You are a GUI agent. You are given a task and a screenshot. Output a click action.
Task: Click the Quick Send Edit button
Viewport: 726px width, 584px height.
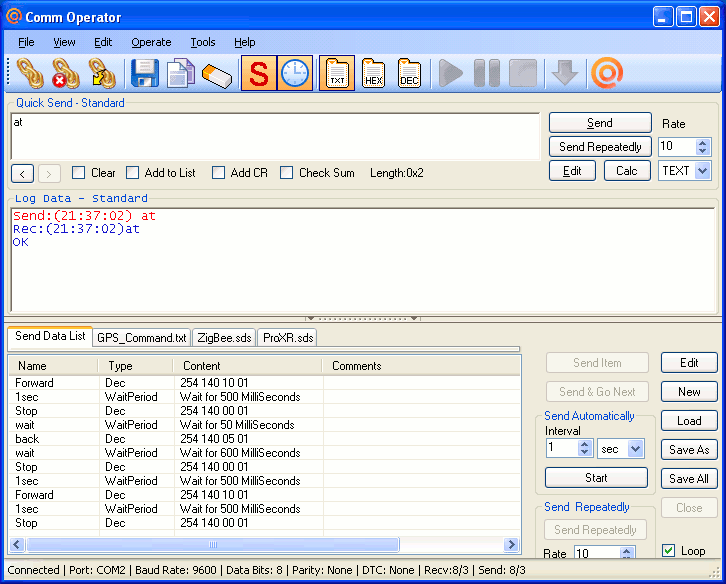[x=572, y=171]
